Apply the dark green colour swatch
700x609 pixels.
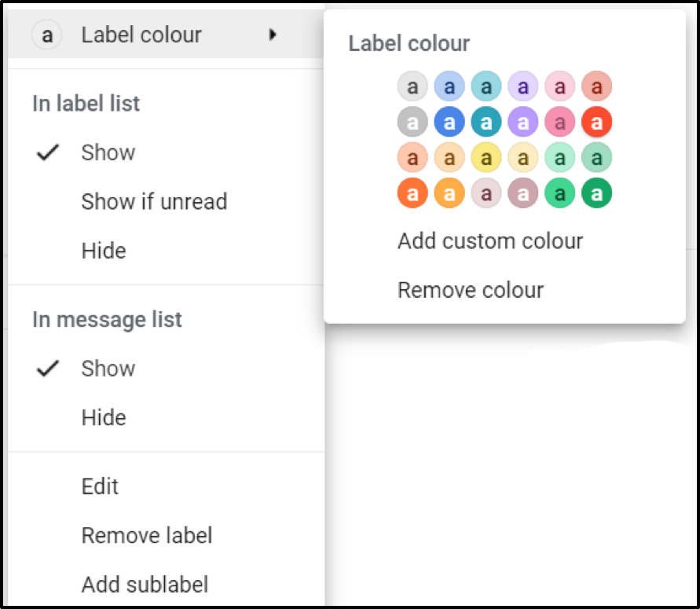(596, 193)
